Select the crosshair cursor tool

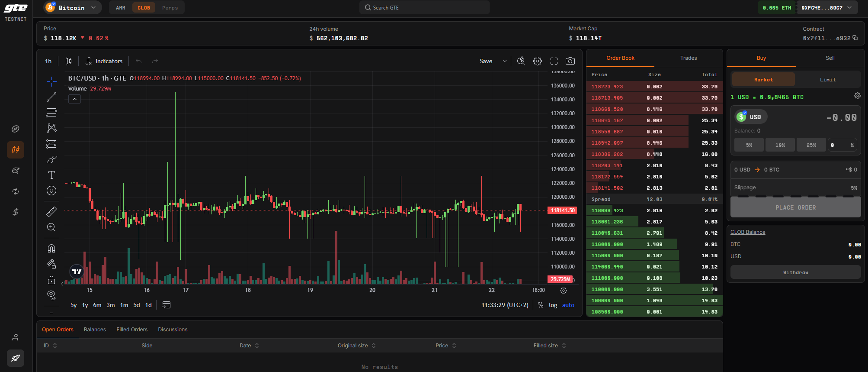(51, 81)
